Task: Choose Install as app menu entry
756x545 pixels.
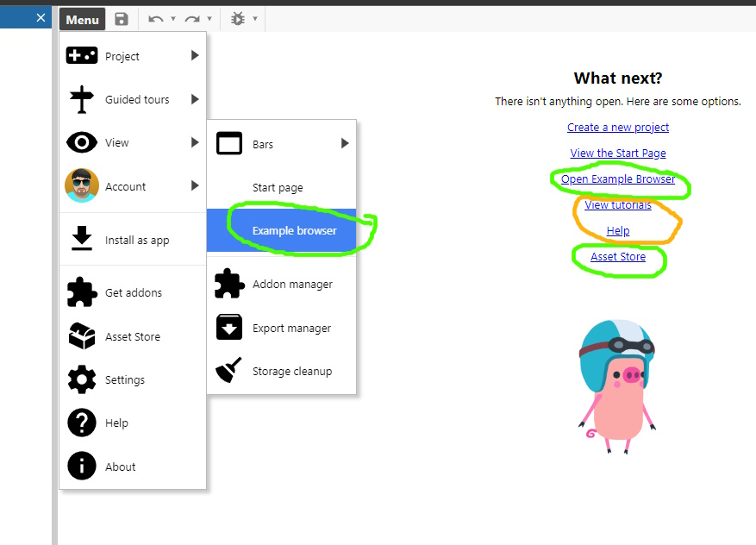Action: click(x=133, y=240)
